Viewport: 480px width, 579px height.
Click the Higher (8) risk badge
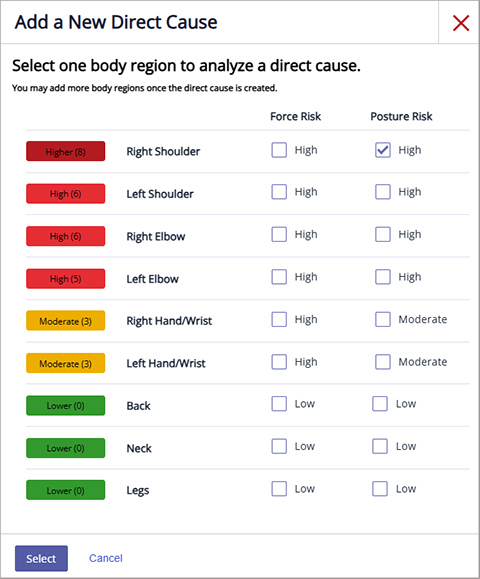pyautogui.click(x=65, y=151)
